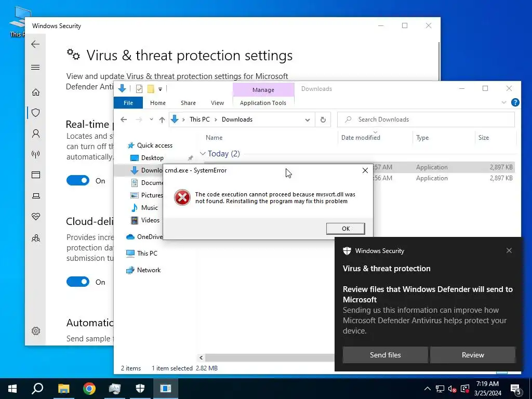Click the Explorer back navigation arrow
The width and height of the screenshot is (532, 399).
124,119
